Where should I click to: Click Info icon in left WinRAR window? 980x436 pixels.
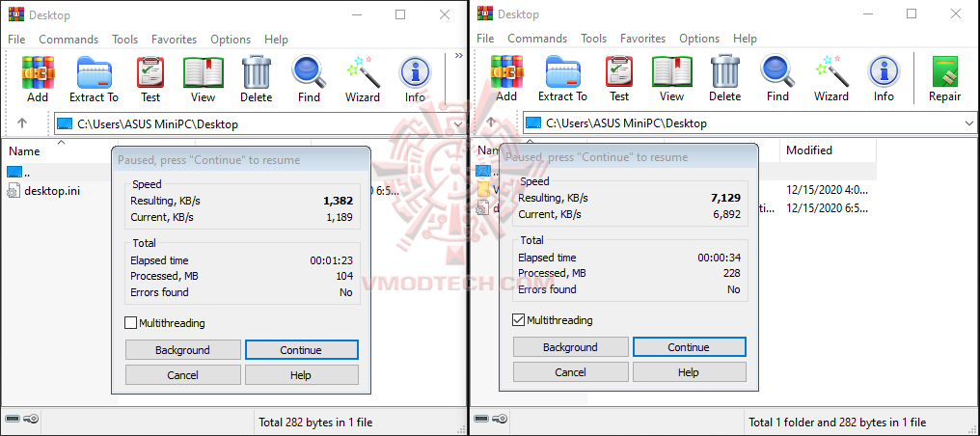415,72
